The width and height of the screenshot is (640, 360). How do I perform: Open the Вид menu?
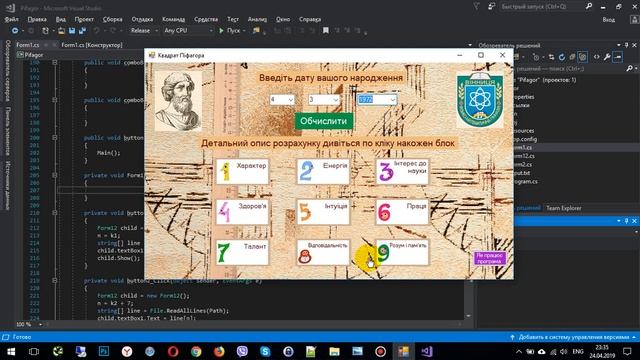(60, 19)
